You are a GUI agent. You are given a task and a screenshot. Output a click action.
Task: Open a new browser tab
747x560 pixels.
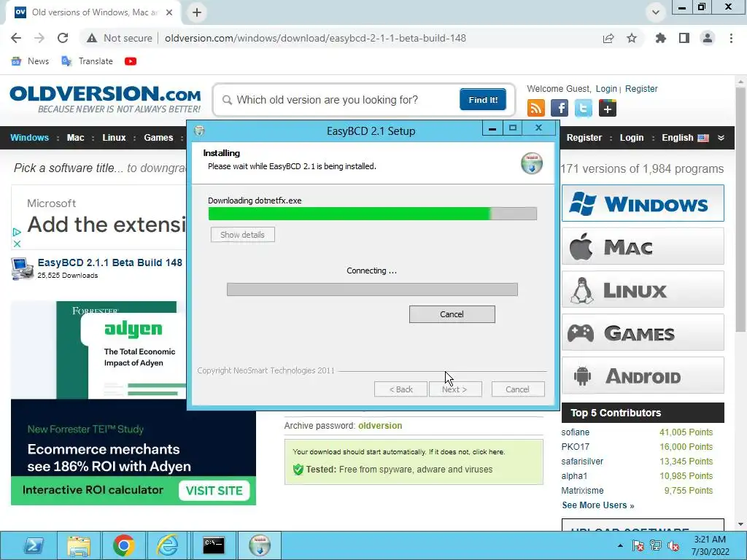pos(197,12)
